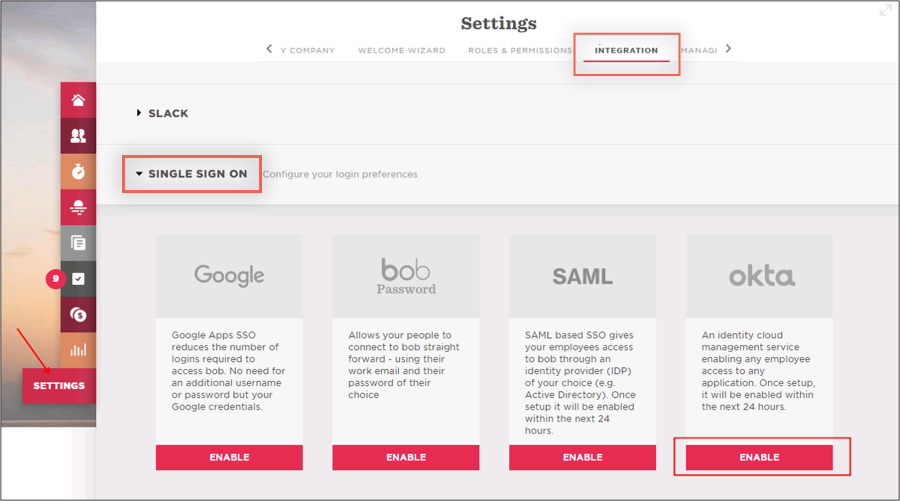Click the stopwatch icon in sidebar
Image resolution: width=900 pixels, height=501 pixels.
tap(78, 172)
